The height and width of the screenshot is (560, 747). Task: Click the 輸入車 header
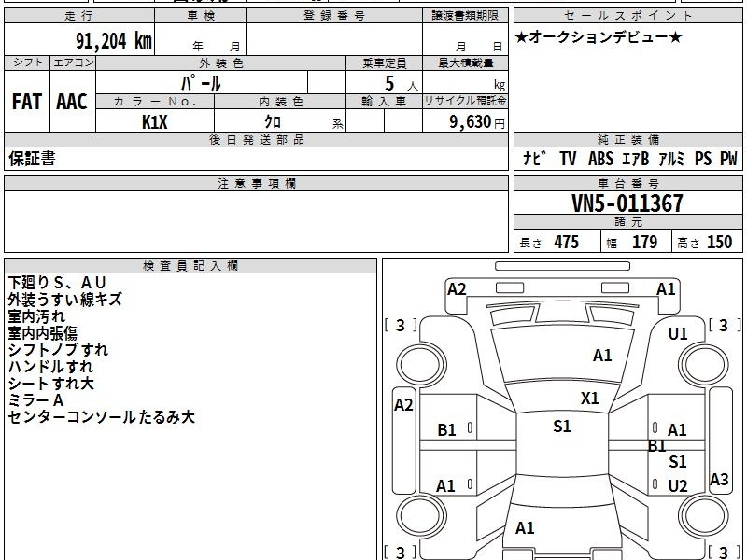[x=384, y=102]
